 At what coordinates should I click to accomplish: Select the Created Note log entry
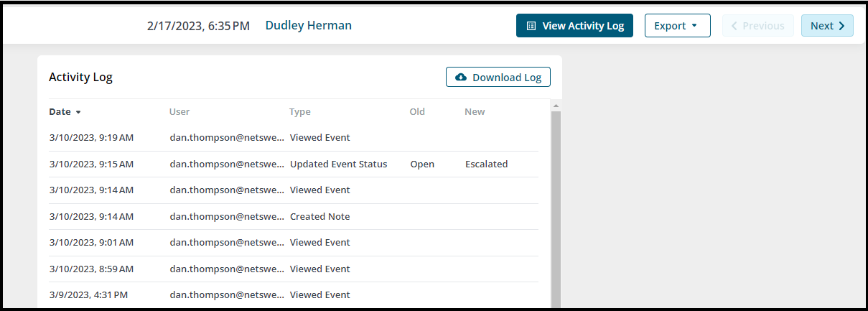[x=294, y=216]
